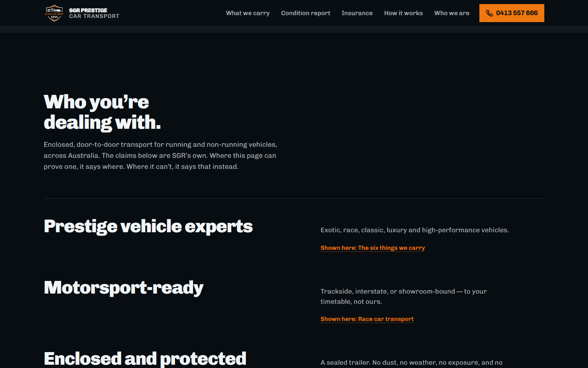Follow the 'Shown here: Race car transport' link
This screenshot has height=368, width=588.
[x=367, y=319]
